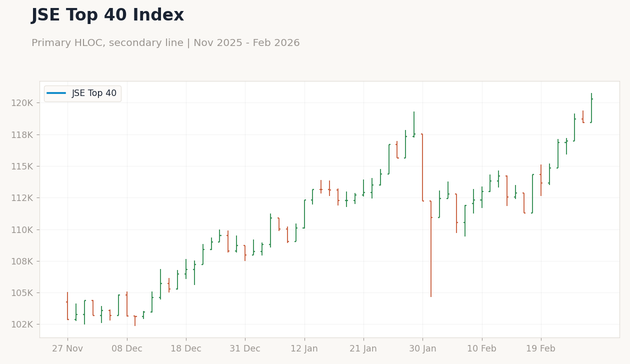The image size is (630, 364).
Task: Click the 102K y-axis label
Action: [22, 324]
